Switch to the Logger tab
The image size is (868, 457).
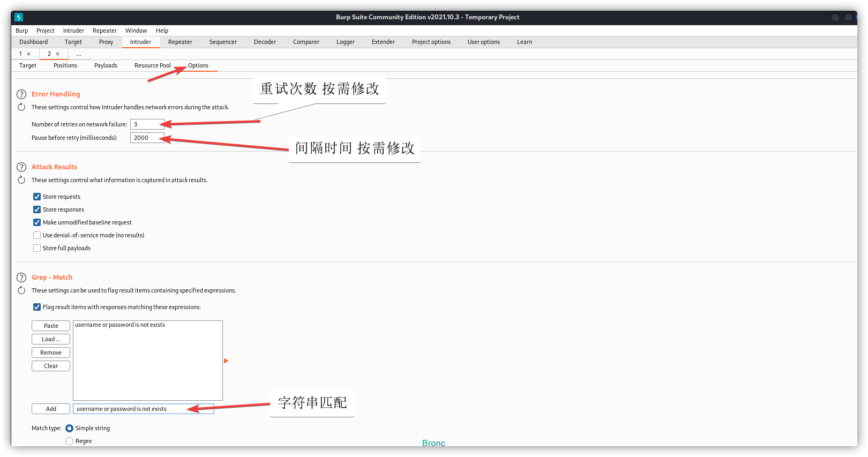[346, 42]
